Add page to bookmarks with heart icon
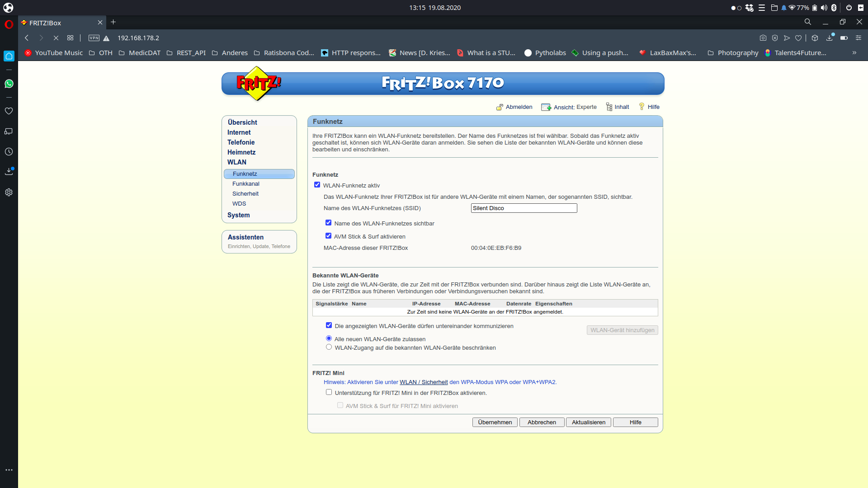The height and width of the screenshot is (488, 868). point(798,38)
